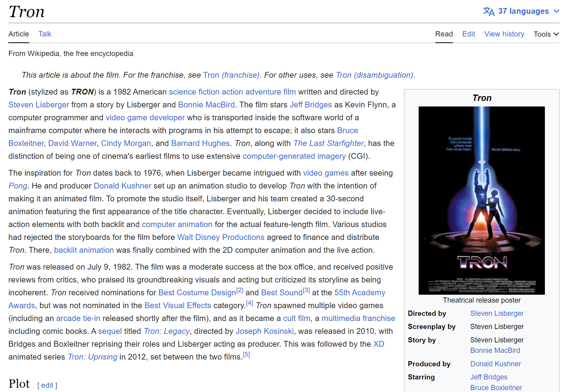Viewport: 566px width, 392px height.
Task: Open the Cindy Morgan link
Action: 126,143
